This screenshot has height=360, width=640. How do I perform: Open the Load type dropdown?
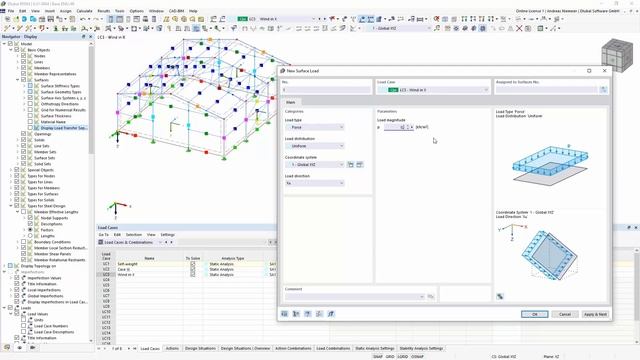click(315, 127)
